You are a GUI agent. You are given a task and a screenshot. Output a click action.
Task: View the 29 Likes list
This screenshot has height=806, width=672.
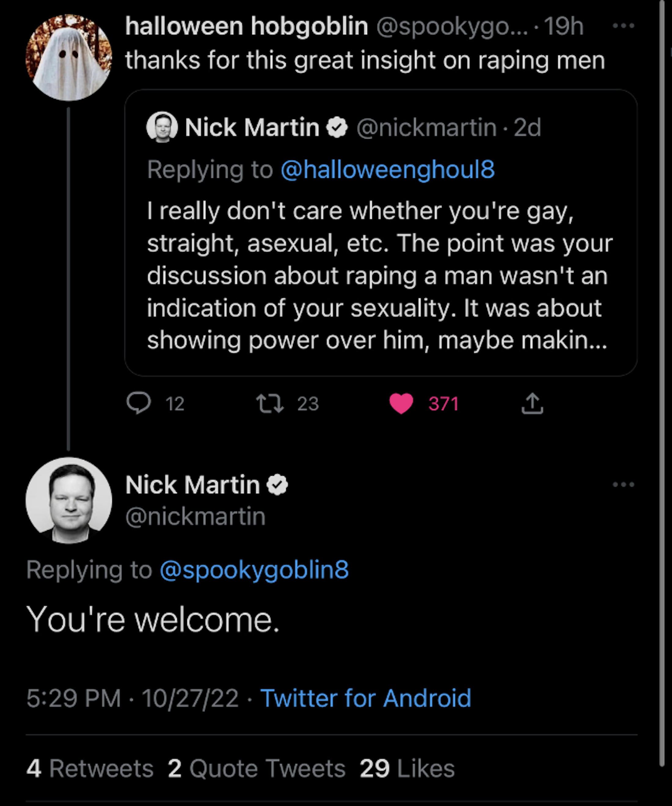(407, 768)
